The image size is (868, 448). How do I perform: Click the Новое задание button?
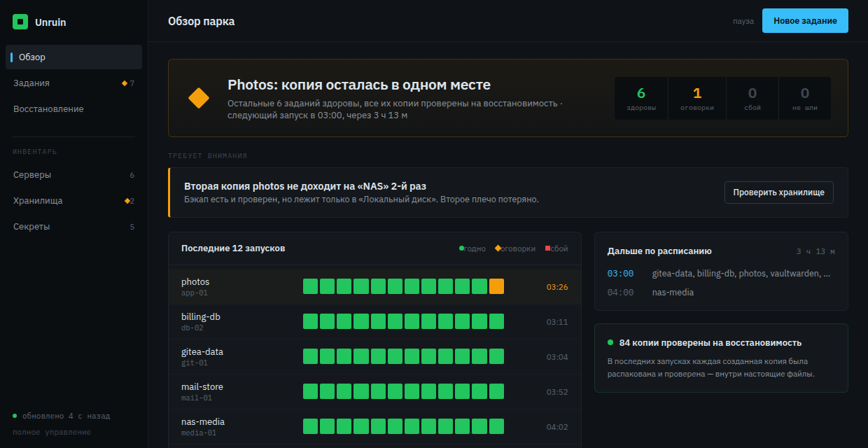[x=805, y=21]
